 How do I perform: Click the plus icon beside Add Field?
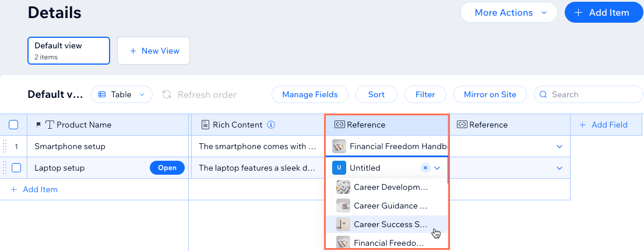(582, 125)
